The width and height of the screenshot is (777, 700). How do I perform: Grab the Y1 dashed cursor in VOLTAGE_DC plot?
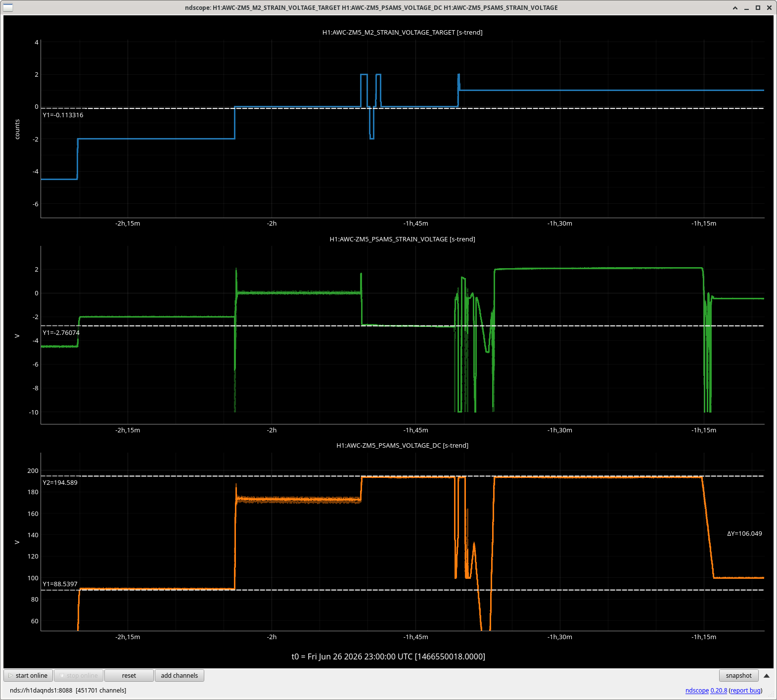(403, 590)
